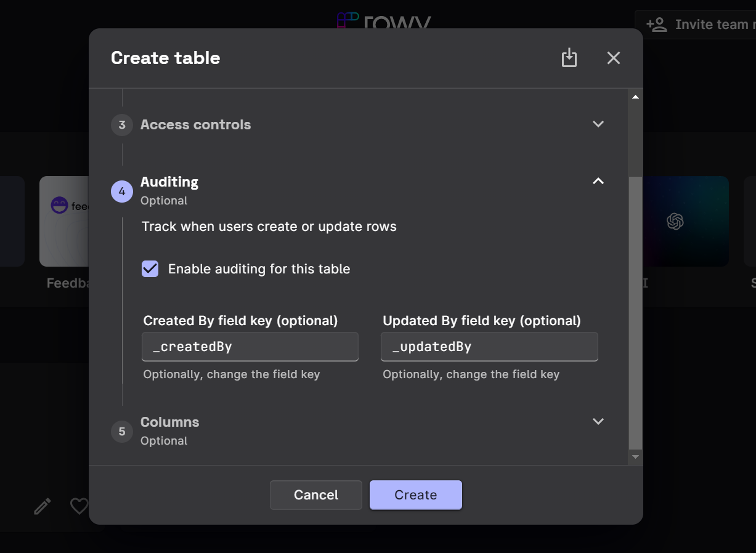Click the add-person Invite team icon
This screenshot has width=756, height=553.
pos(656,25)
